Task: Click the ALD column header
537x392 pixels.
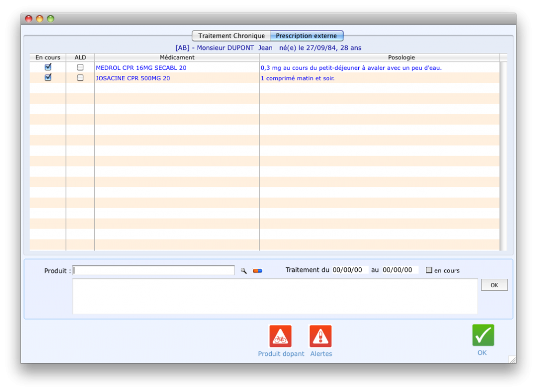Action: (x=80, y=58)
